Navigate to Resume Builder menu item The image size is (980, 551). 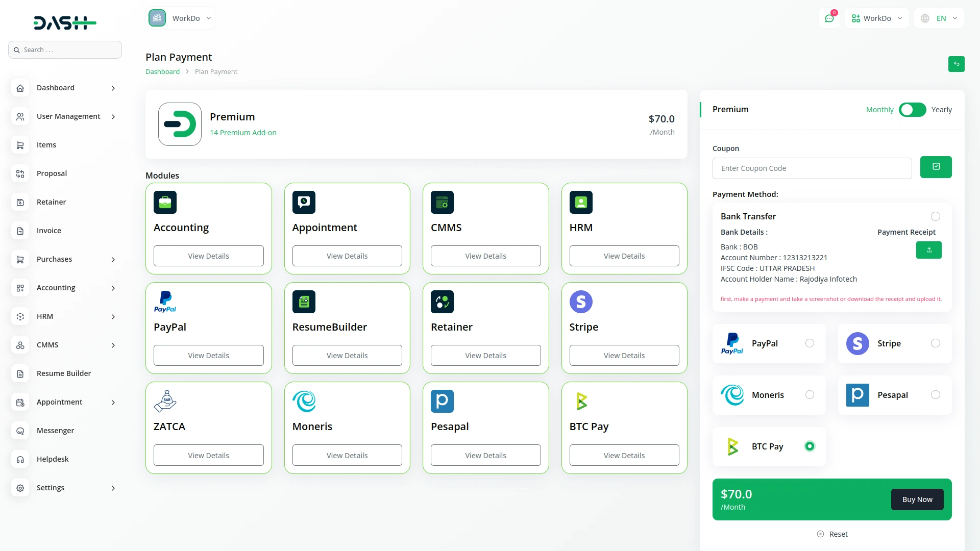[64, 373]
